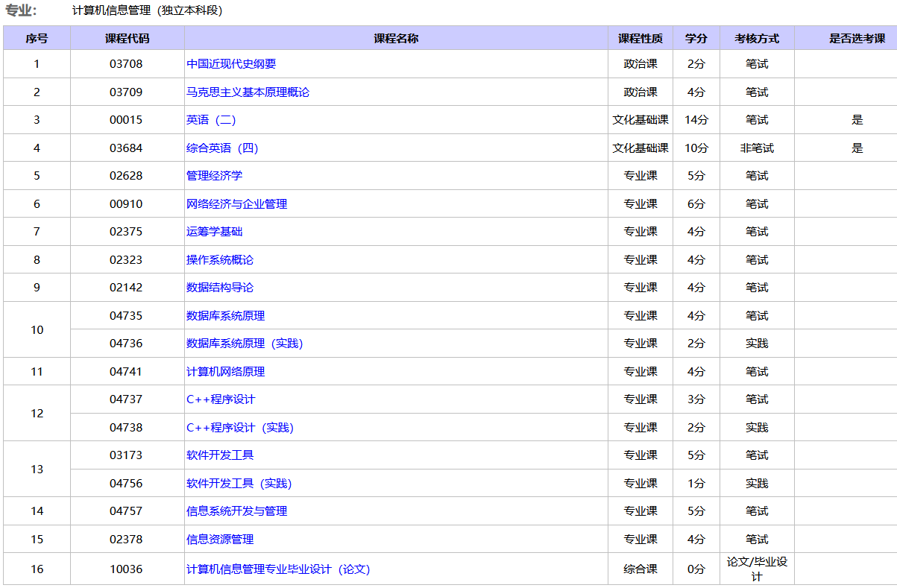Image resolution: width=897 pixels, height=588 pixels.
Task: Open the C++程序设计 course link
Action: tap(221, 399)
